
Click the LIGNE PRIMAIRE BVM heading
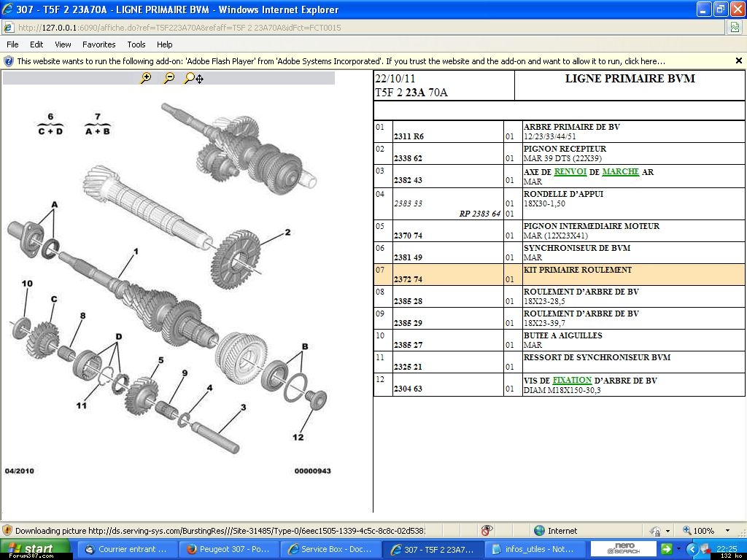[x=630, y=79]
